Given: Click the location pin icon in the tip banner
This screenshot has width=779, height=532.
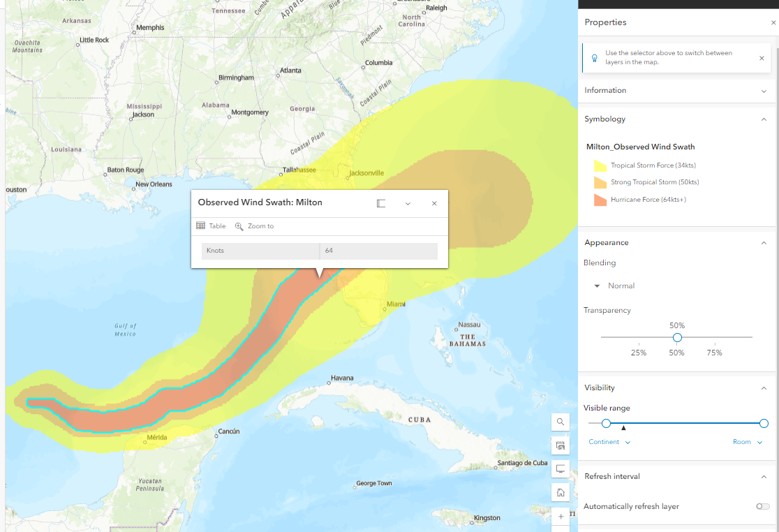Looking at the screenshot, I should tap(594, 58).
